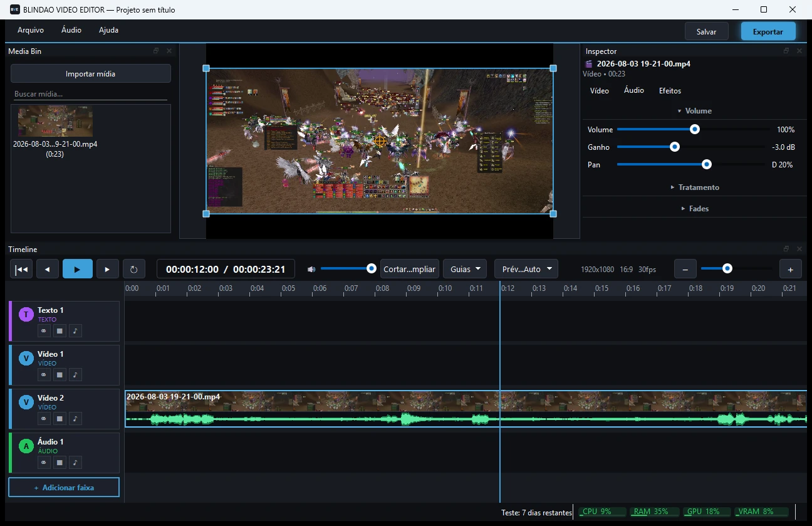Switch to the Efeitos tab in Inspector

pyautogui.click(x=670, y=91)
